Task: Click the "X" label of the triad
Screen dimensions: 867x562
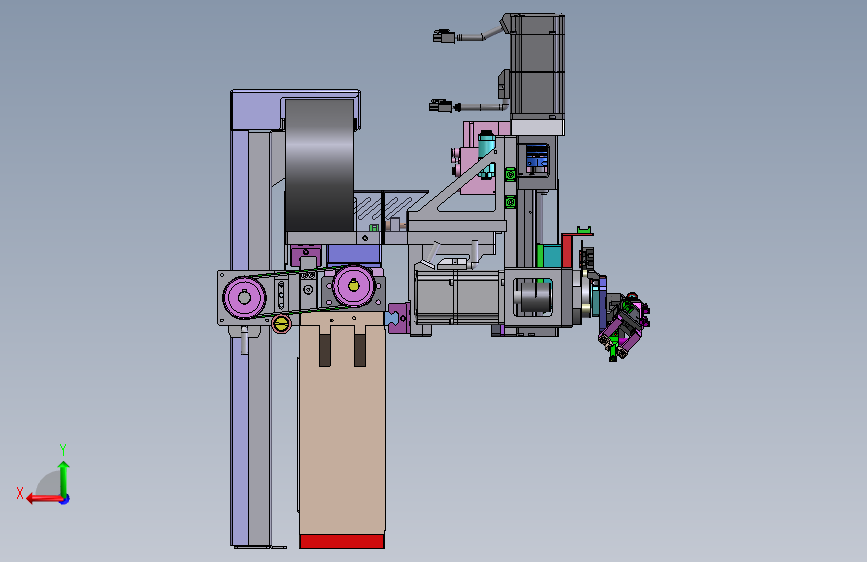Action: 20,493
